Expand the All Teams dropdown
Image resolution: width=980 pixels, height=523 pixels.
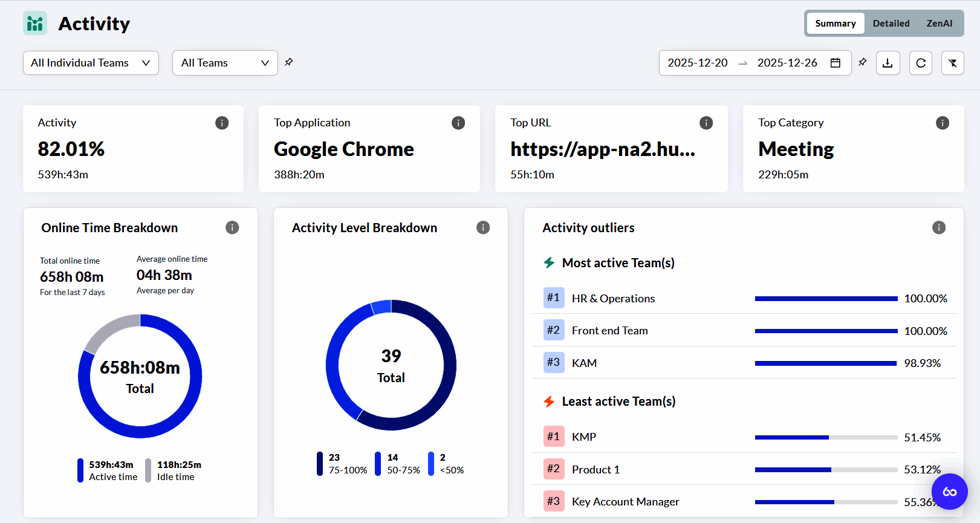[225, 63]
